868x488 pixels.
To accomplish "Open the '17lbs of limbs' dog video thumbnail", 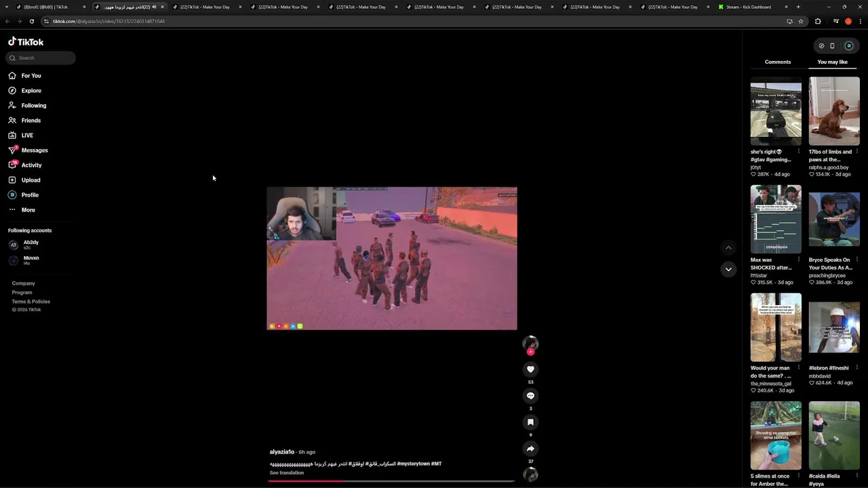I will (834, 111).
